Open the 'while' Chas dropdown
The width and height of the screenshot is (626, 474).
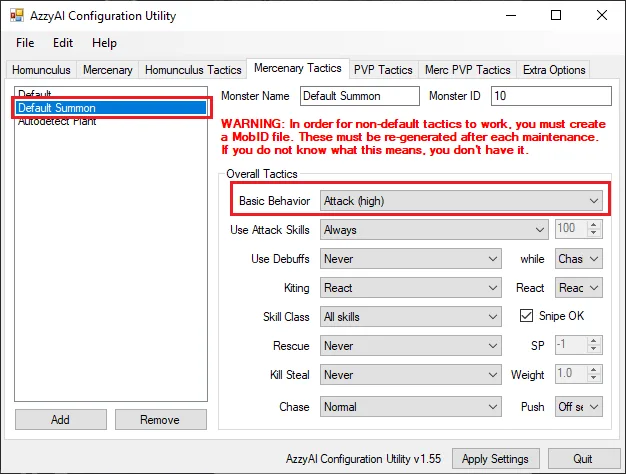[x=578, y=259]
